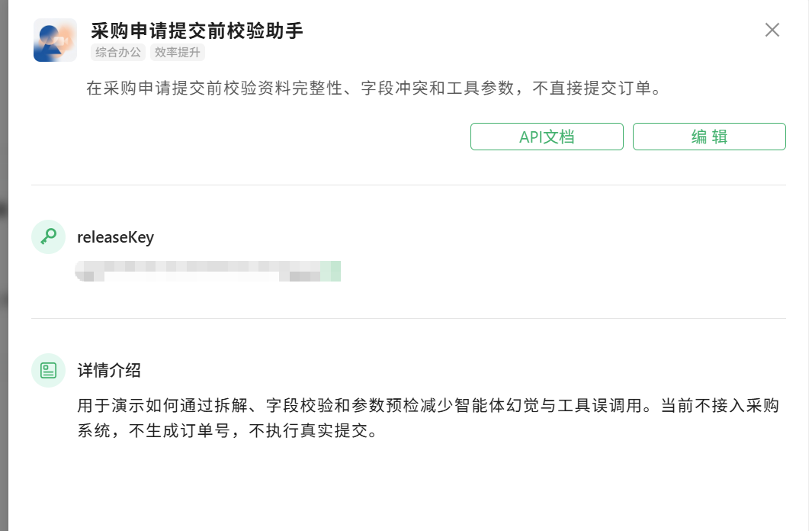Click the summary sentence under the tags
This screenshot has width=812, height=531.
click(x=374, y=88)
